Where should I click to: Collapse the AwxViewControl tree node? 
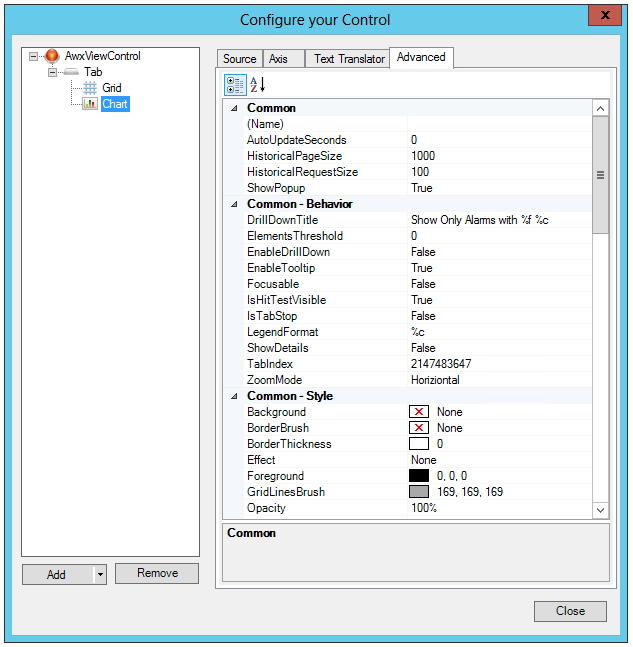pos(34,56)
